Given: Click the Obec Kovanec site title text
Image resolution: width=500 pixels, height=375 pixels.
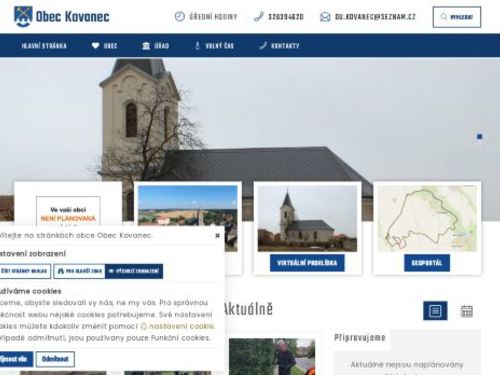Looking at the screenshot, I should tap(72, 16).
